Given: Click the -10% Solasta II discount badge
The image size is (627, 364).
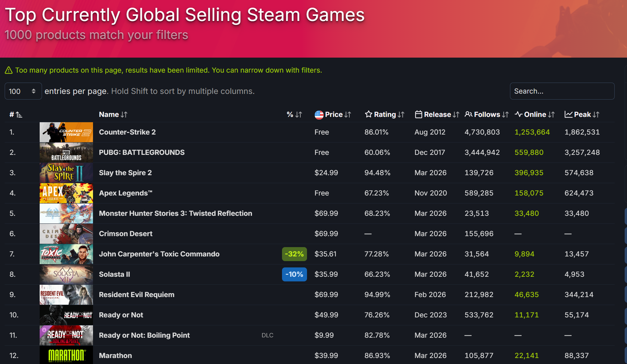Looking at the screenshot, I should (294, 274).
